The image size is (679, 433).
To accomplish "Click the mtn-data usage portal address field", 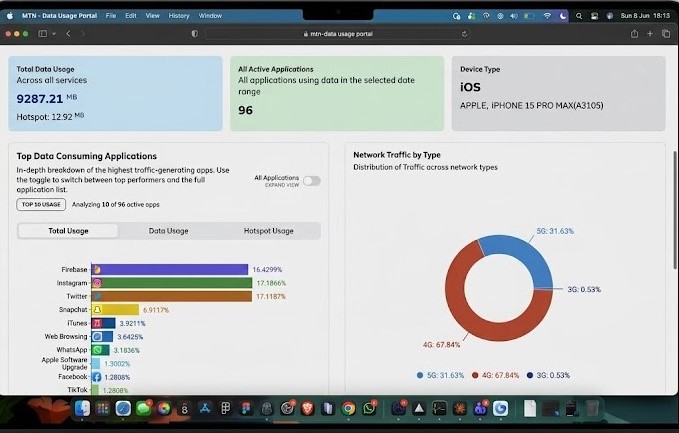I will (x=338, y=34).
